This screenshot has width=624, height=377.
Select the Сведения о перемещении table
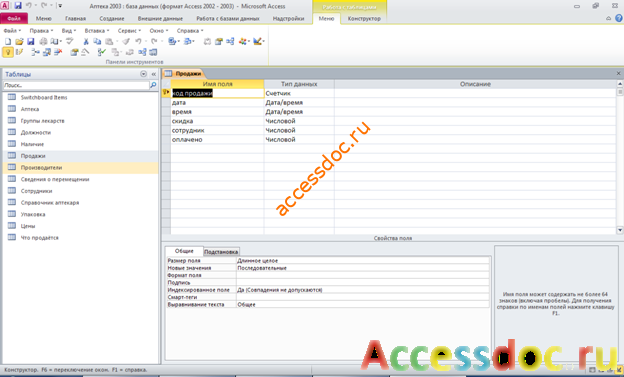pos(55,179)
